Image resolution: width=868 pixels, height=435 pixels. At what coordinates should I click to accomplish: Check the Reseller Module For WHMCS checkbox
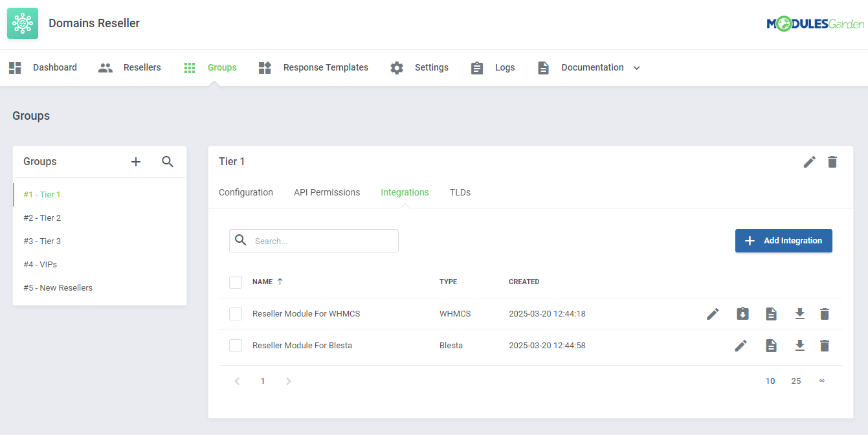point(236,313)
